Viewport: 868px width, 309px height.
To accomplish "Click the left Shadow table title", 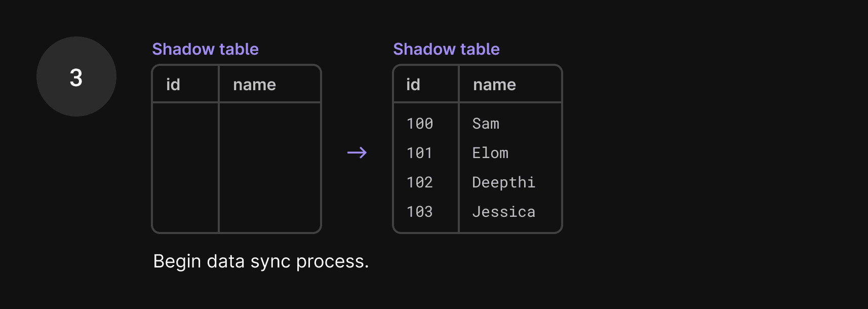I will point(205,49).
